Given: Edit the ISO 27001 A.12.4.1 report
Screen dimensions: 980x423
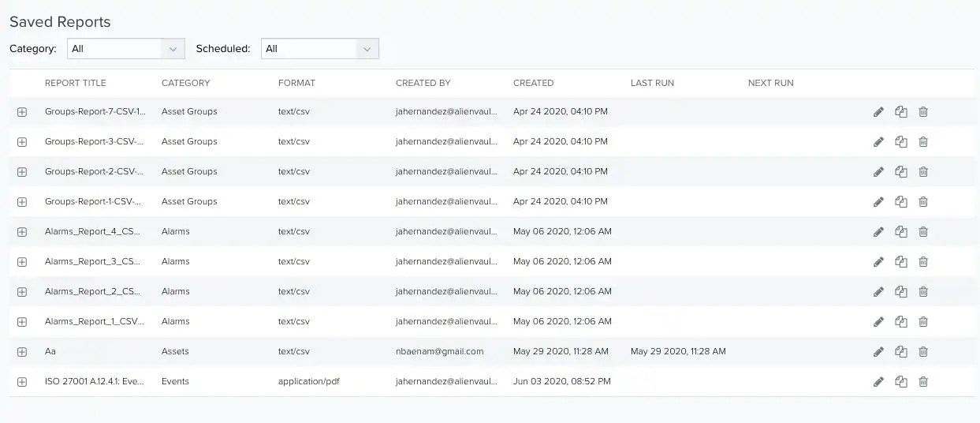Looking at the screenshot, I should (x=878, y=382).
